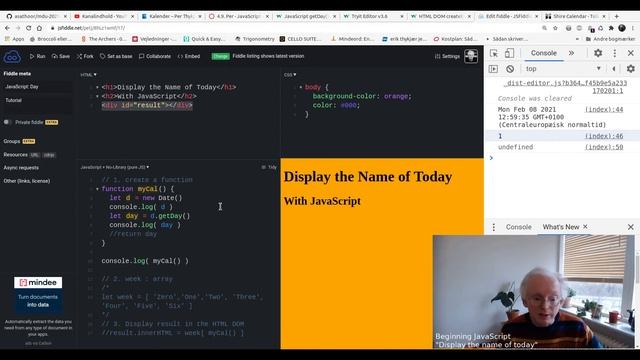This screenshot has height=360, width=640.
Task: Click the mindee advertisement banner
Action: tap(38, 294)
